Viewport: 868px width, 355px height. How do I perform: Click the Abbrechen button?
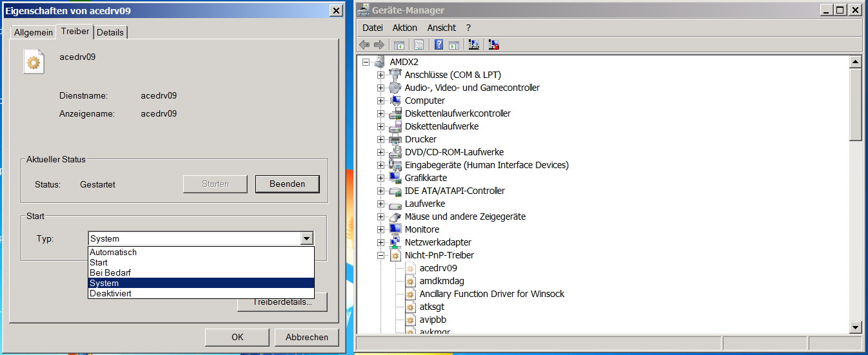(307, 337)
